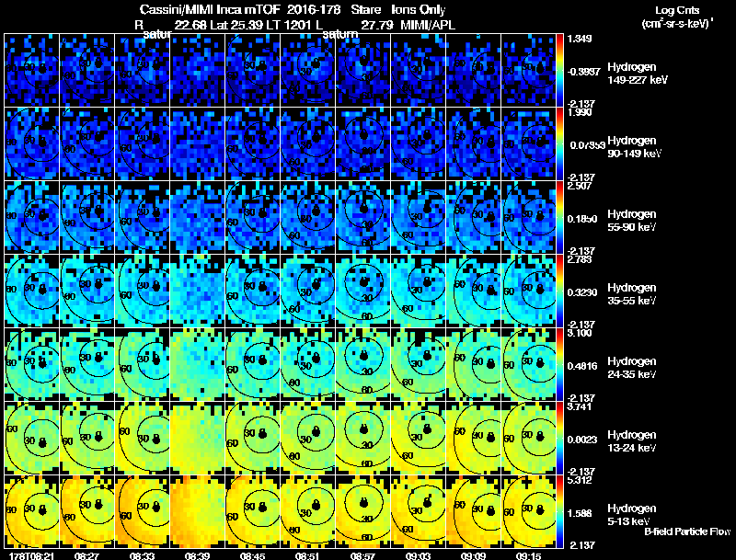
Task: Select the 35-55 keV panel at 08:39
Action: point(198,291)
